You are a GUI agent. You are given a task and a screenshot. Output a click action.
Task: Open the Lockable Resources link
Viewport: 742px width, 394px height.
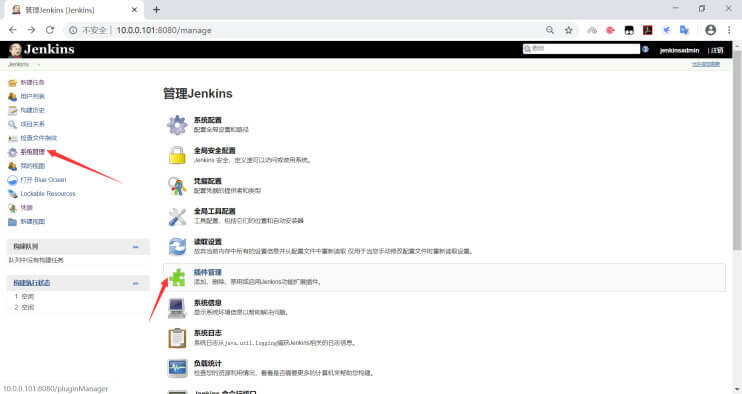pos(48,194)
